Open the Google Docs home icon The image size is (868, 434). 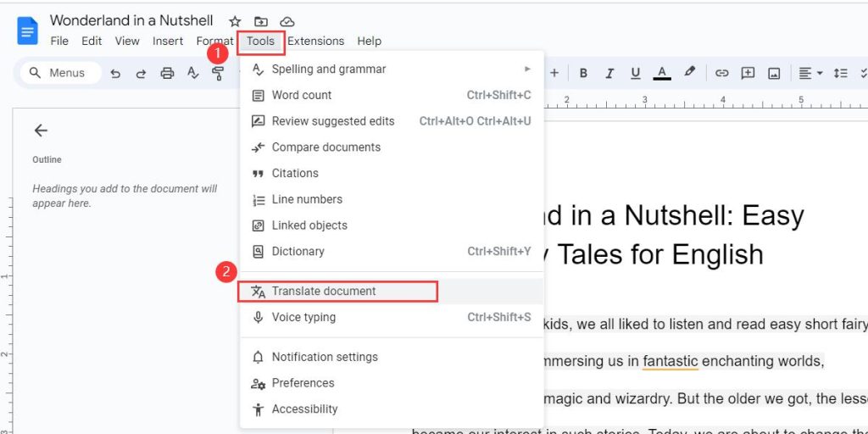point(27,31)
